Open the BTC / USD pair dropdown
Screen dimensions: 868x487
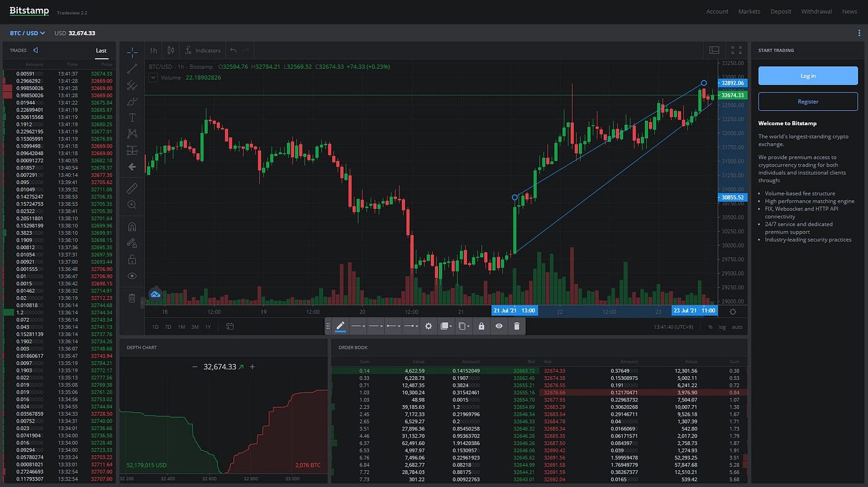click(27, 33)
